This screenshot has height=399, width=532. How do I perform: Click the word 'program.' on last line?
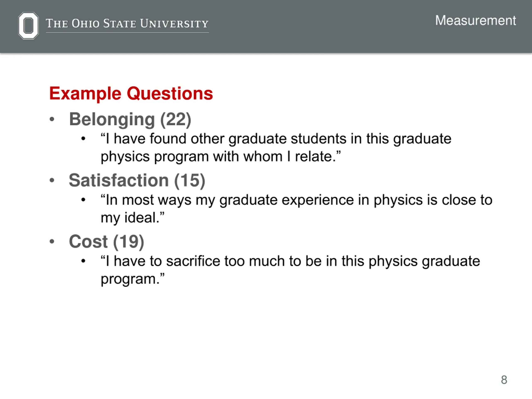[133, 279]
